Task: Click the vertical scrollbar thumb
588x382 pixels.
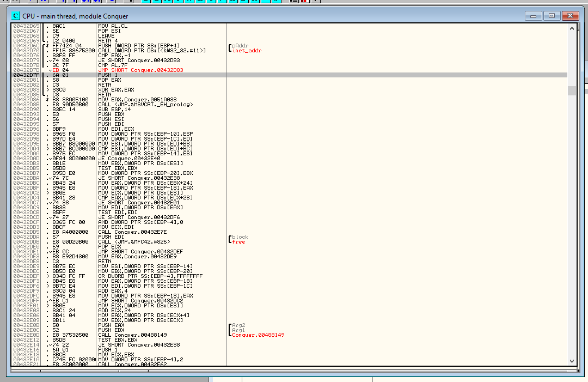Action: coord(572,90)
